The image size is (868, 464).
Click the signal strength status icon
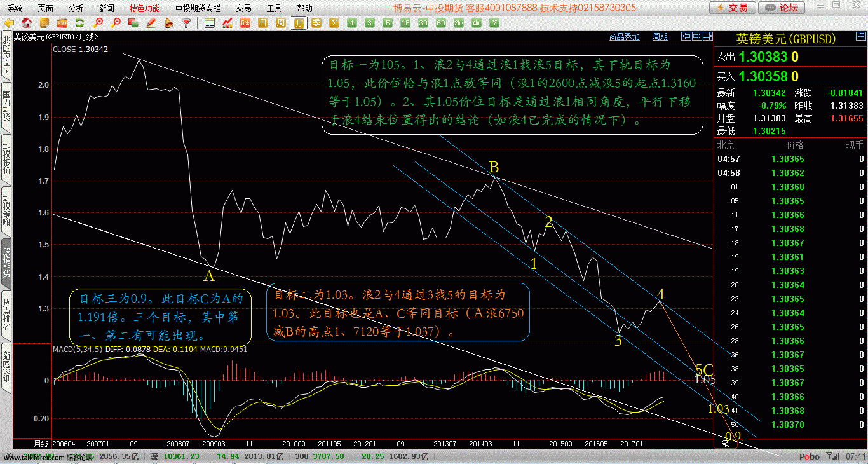click(832, 456)
